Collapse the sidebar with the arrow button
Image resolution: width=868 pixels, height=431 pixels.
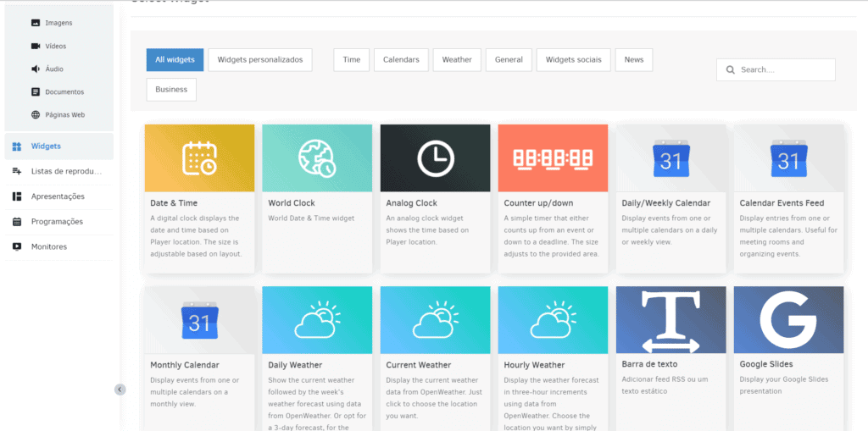[120, 390]
